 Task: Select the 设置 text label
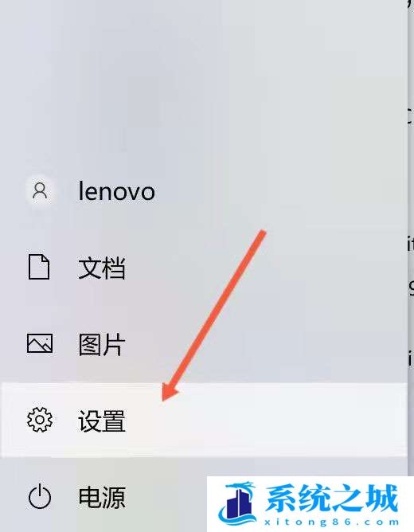point(102,421)
